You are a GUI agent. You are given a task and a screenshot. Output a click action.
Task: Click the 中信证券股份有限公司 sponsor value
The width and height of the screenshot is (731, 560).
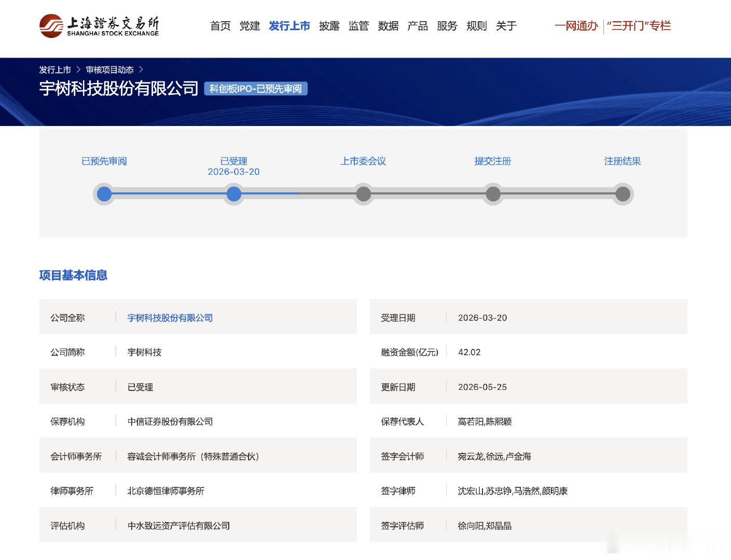point(170,422)
